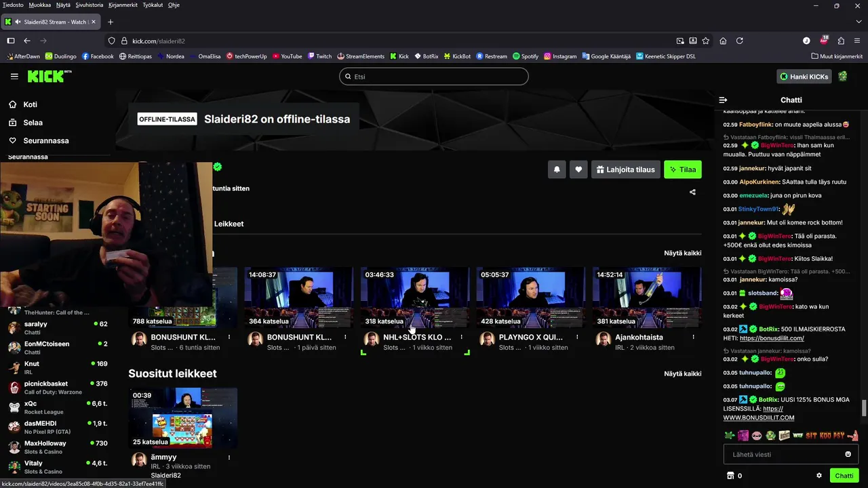Open Kirjanmerkit menu
This screenshot has height=488, width=868.
click(123, 5)
